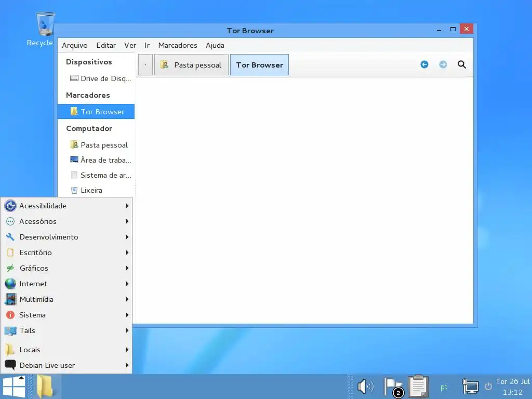
Task: Expand Locais submenu
Action: click(66, 350)
